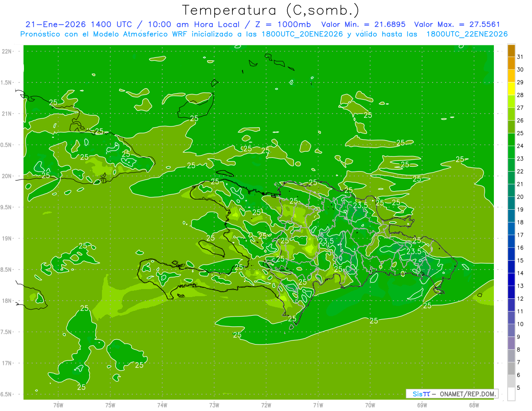Click the "7.5N" latitude axis label

[7, 332]
